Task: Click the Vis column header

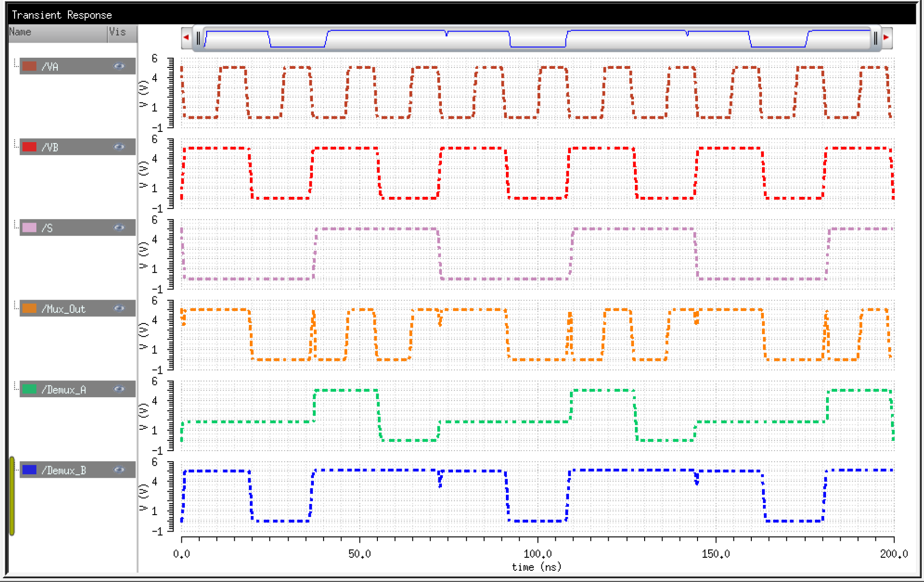Action: coord(121,32)
